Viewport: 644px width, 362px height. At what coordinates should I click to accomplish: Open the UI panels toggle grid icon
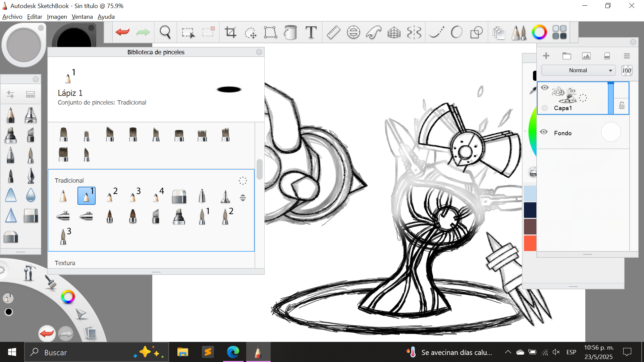point(559,32)
